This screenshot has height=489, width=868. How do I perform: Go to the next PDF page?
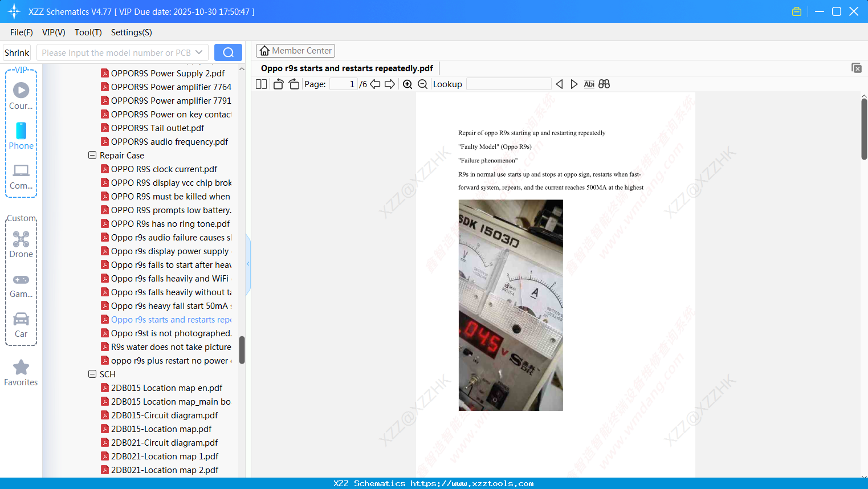(390, 84)
